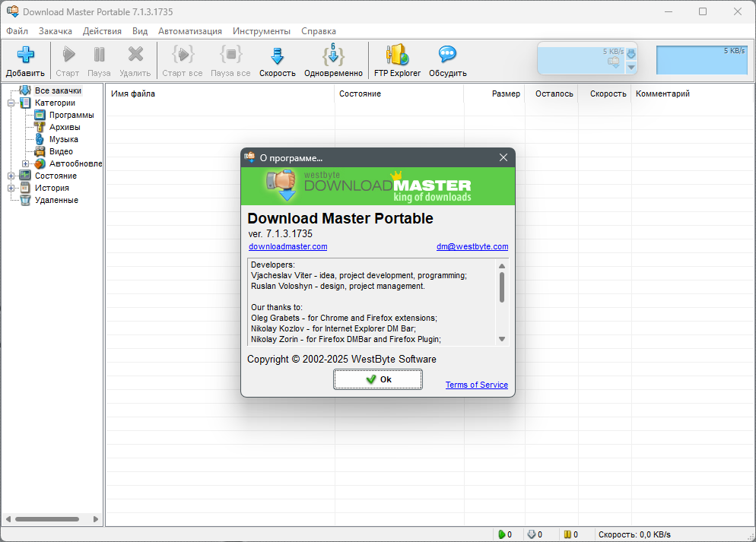Sort by Осталось column header
The image size is (756, 542).
tap(551, 94)
